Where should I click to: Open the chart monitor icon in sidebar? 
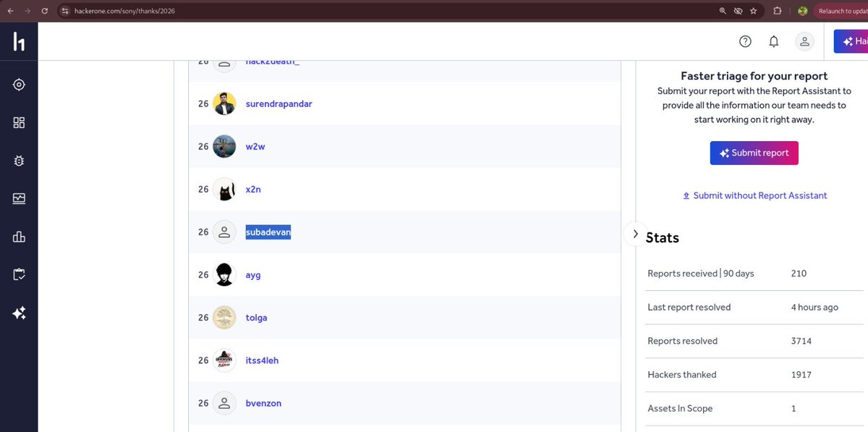tap(19, 199)
